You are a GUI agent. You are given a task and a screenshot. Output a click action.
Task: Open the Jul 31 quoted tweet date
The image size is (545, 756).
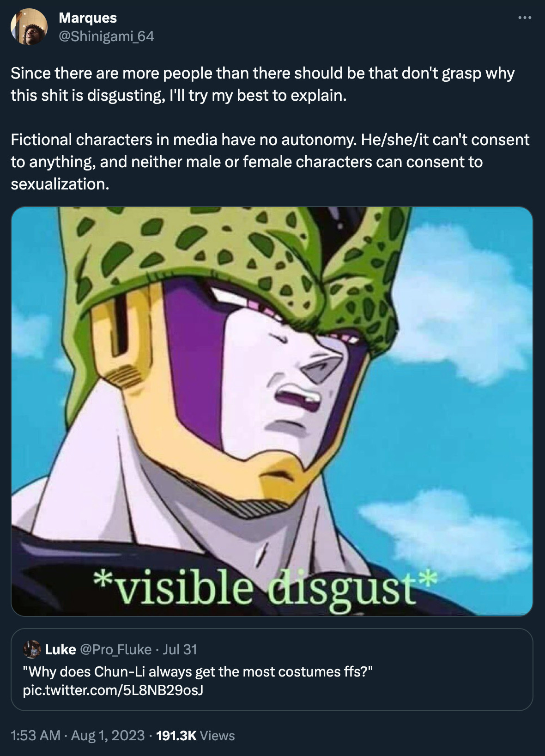click(x=180, y=649)
